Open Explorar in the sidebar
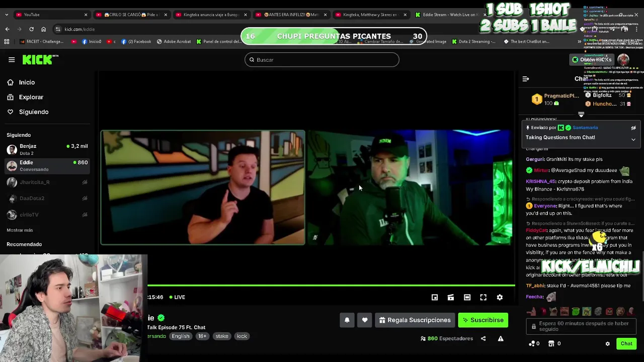The width and height of the screenshot is (644, 362). pos(31,97)
